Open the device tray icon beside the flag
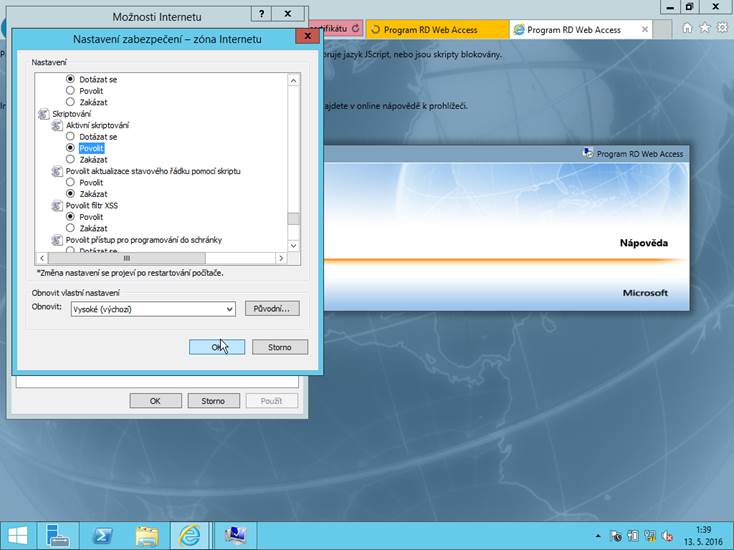Image resolution: width=734 pixels, height=550 pixels. 633,536
